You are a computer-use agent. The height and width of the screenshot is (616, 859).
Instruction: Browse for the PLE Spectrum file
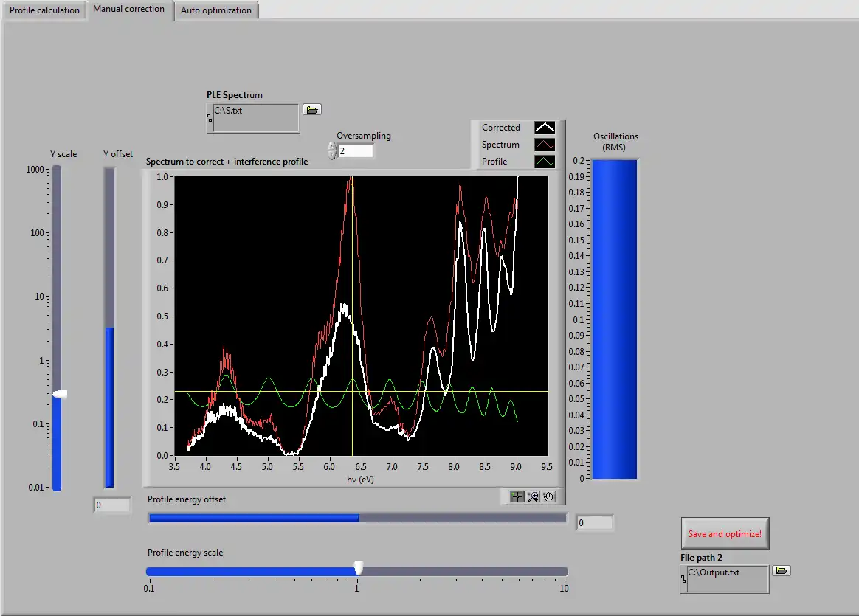tap(312, 109)
